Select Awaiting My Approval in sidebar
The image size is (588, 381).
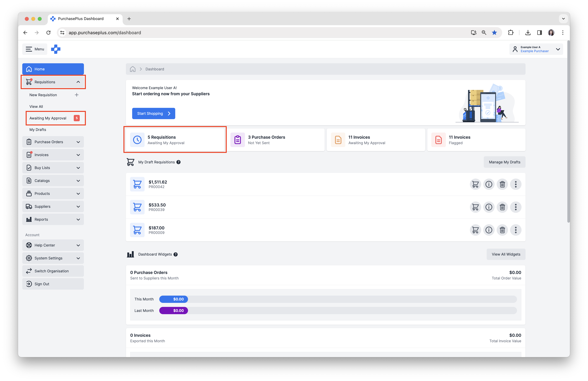48,118
